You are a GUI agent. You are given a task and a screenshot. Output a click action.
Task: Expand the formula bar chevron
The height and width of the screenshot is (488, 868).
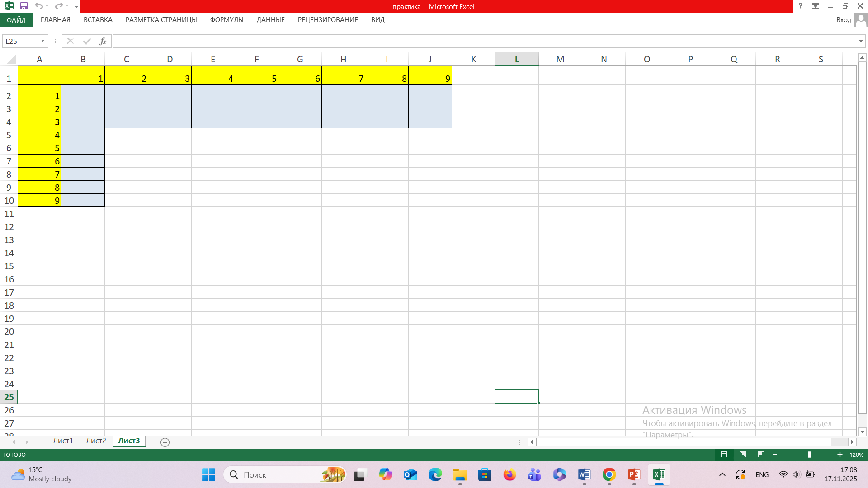coord(861,41)
